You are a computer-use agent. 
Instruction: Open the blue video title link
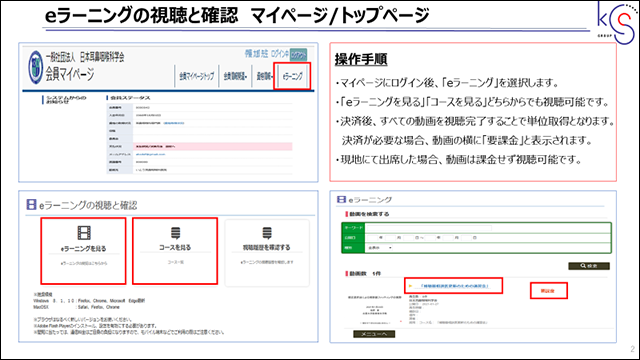click(455, 286)
